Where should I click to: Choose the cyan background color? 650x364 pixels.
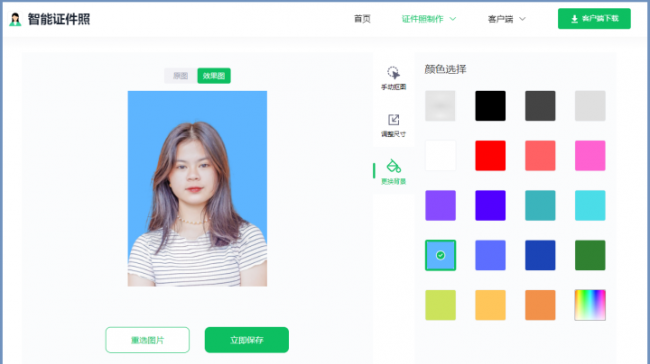[x=590, y=205]
